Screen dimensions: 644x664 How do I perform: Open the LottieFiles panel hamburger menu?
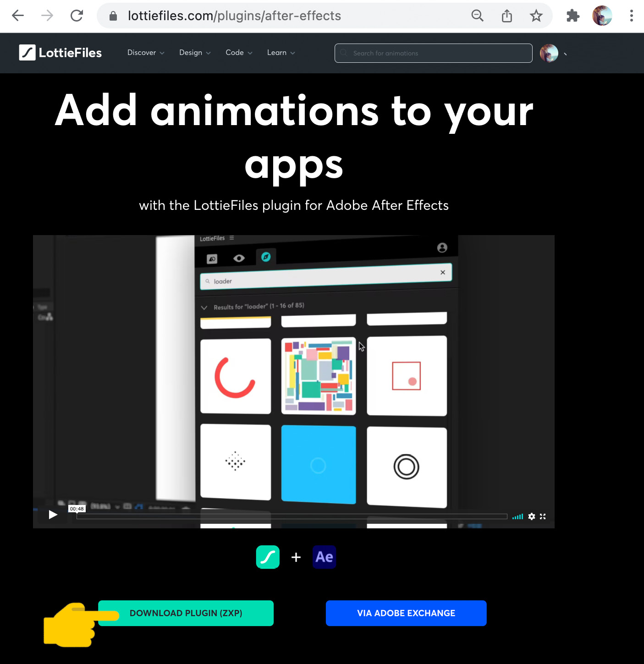coord(232,238)
